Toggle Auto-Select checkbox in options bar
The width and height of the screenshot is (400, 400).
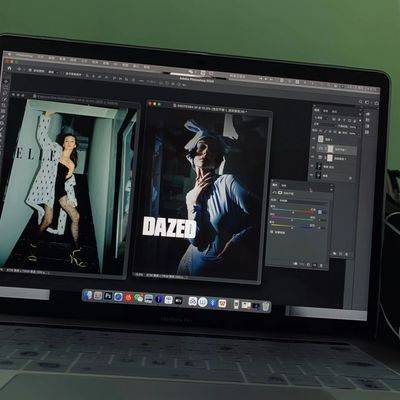(x=30, y=70)
